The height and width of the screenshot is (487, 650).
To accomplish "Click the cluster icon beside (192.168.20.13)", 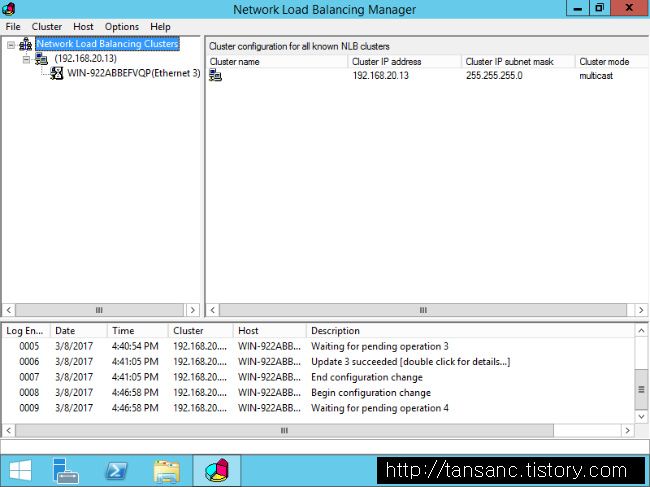I will pos(41,59).
